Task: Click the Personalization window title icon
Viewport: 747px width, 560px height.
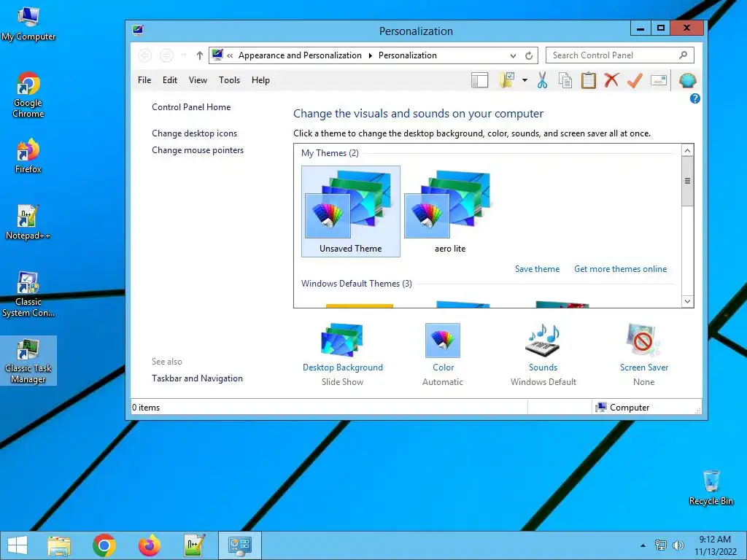Action: 138,31
